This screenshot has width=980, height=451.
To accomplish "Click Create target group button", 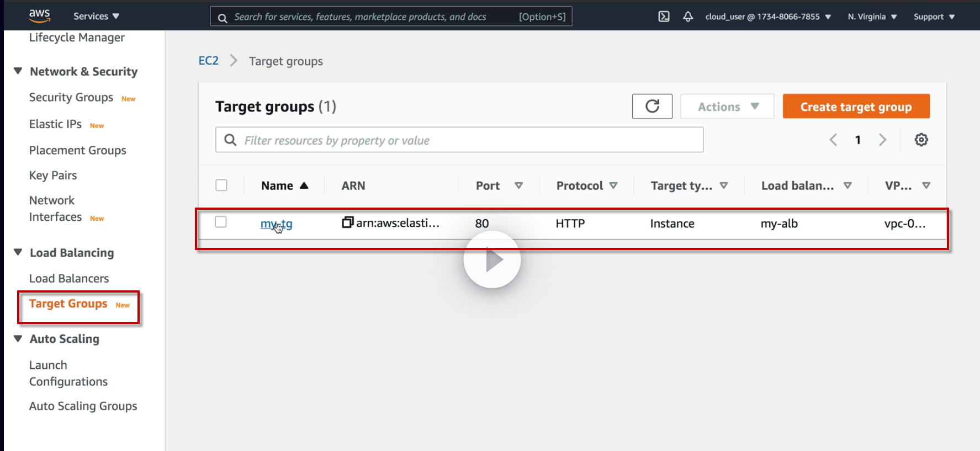I will coord(856,107).
